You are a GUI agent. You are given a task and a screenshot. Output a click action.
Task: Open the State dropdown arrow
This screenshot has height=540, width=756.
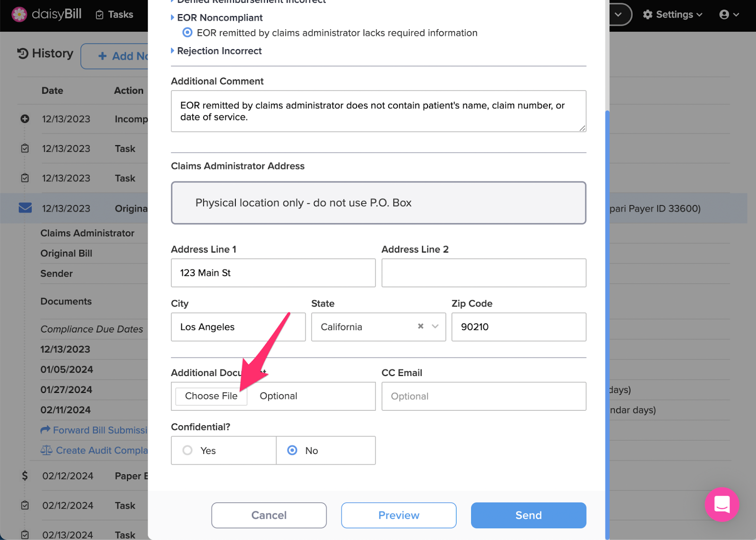[436, 326]
